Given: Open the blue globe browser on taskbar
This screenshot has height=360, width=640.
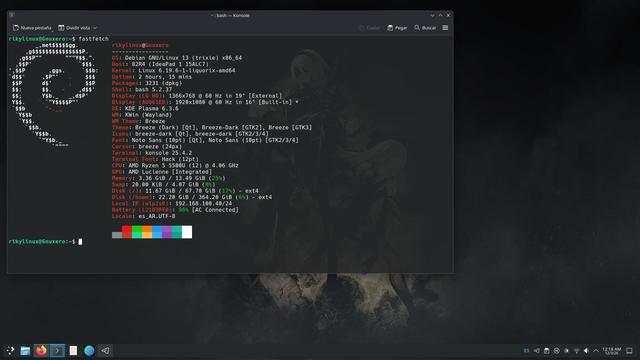Looking at the screenshot, I should click(x=89, y=350).
